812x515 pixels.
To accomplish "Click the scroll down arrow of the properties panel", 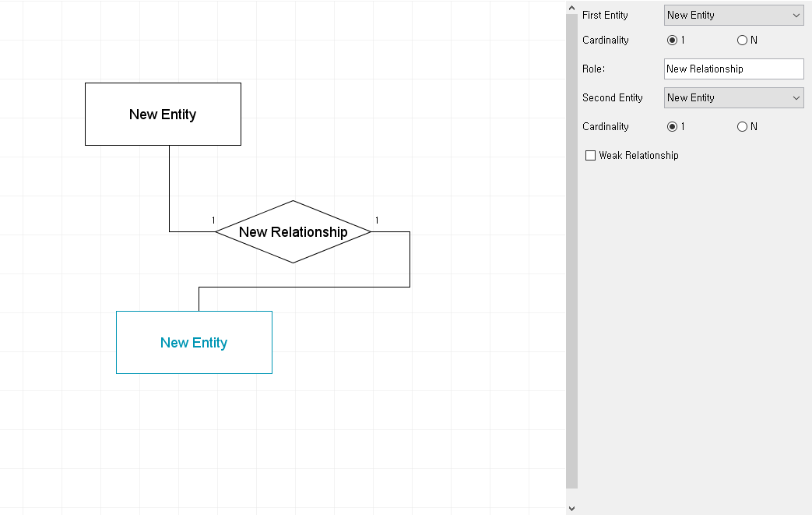I will 571,509.
